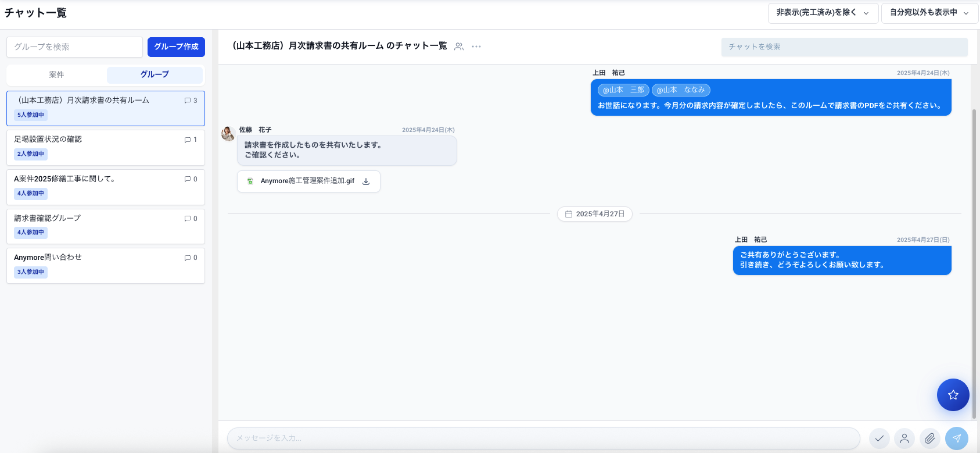Send the message with paper plane icon
The width and height of the screenshot is (980, 453).
click(x=957, y=438)
